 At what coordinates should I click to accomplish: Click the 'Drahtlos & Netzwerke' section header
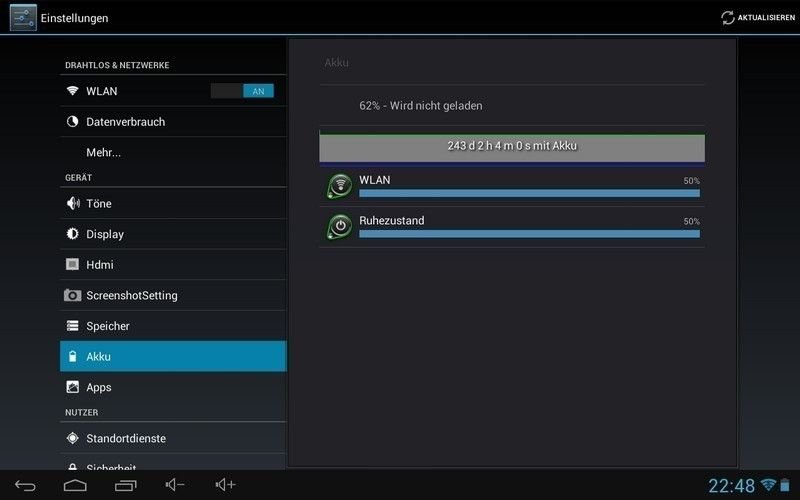(x=117, y=65)
